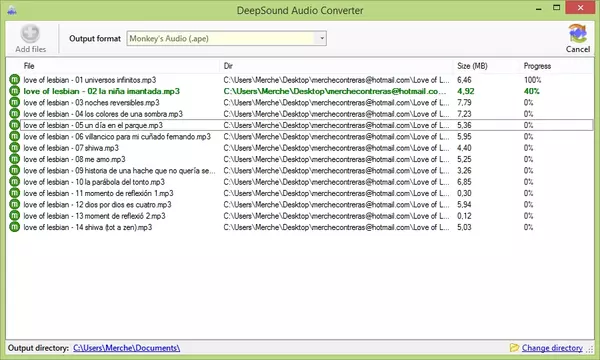Click green icon of 13 moment de reflexió row
The height and width of the screenshot is (360, 600).
point(14,216)
